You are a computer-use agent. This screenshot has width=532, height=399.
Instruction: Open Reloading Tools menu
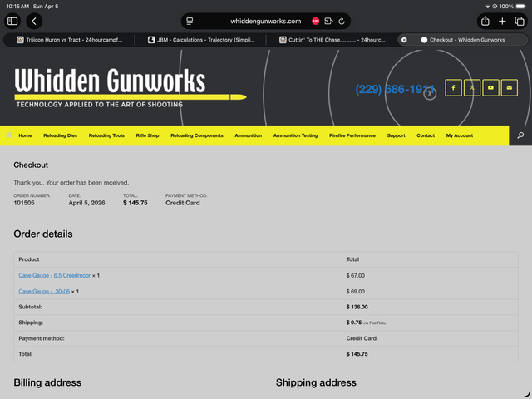tap(106, 135)
